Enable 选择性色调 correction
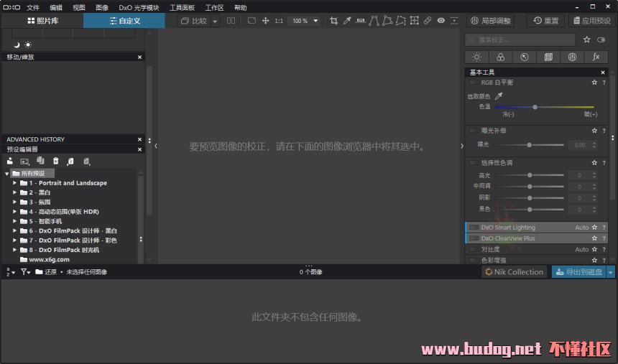This screenshot has height=364, width=618. click(x=474, y=163)
